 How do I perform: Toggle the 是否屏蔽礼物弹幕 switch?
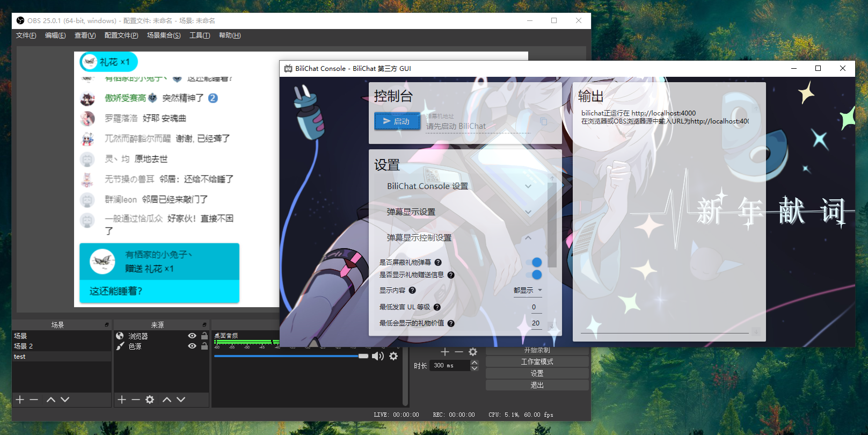coord(534,262)
